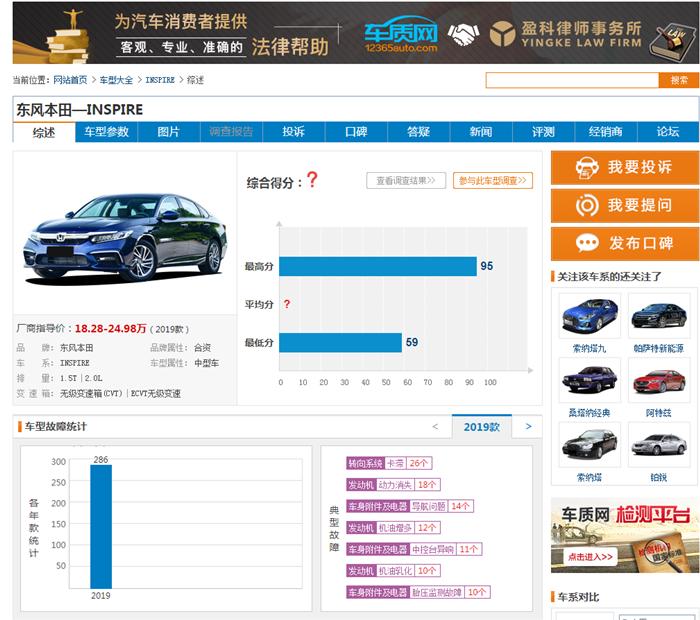700x620 pixels.
Task: Click the 铂锐 text link
Action: [x=659, y=478]
